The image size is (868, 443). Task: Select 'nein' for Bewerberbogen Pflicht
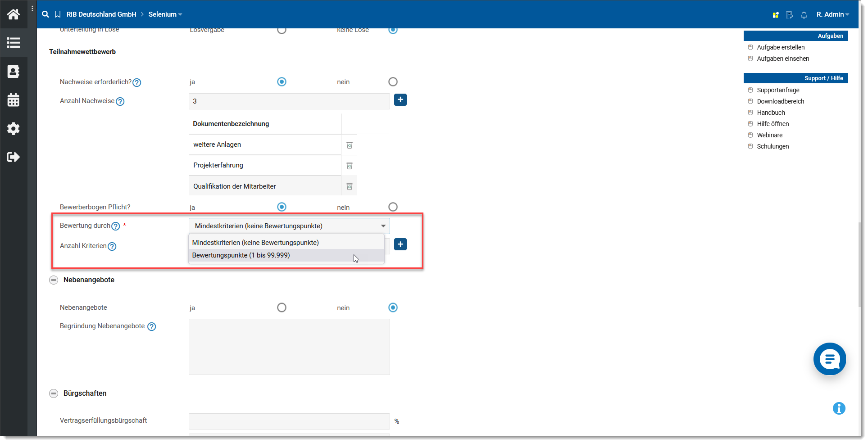tap(393, 207)
